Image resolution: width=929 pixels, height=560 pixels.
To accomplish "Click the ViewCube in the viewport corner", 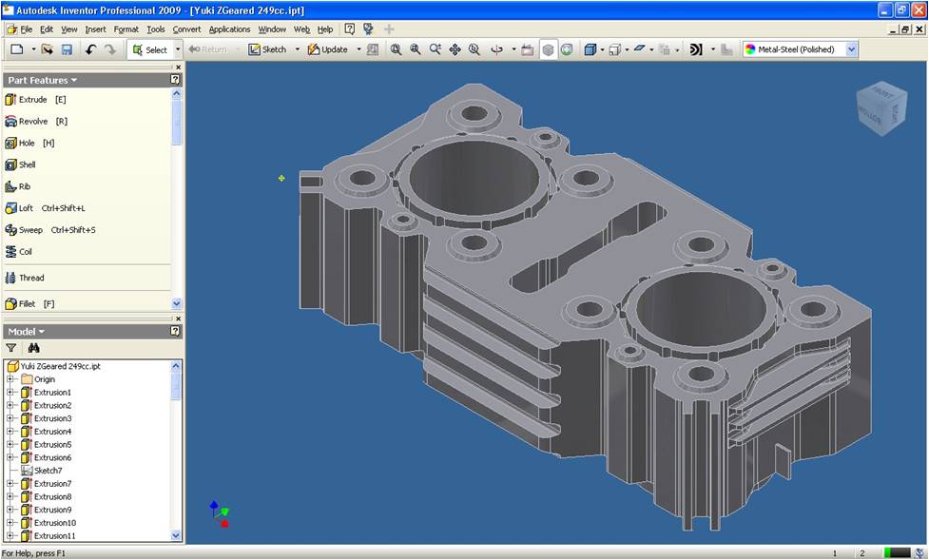I will (881, 109).
